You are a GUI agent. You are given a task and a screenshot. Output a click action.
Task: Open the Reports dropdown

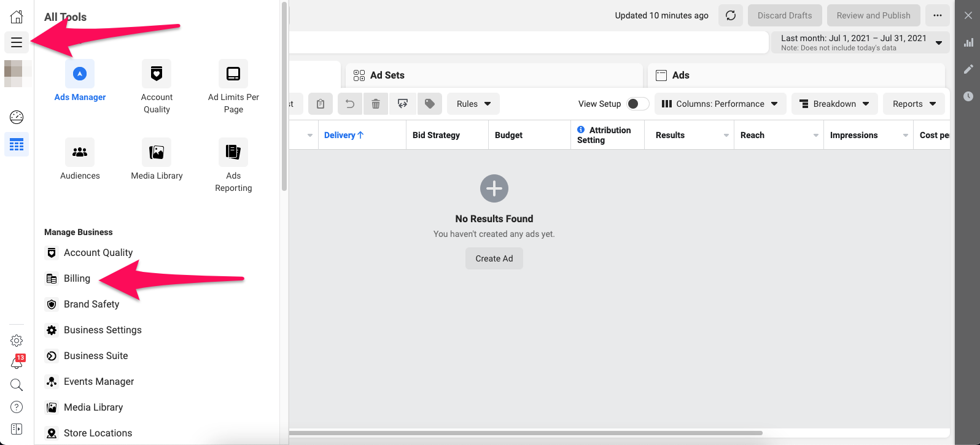(914, 104)
